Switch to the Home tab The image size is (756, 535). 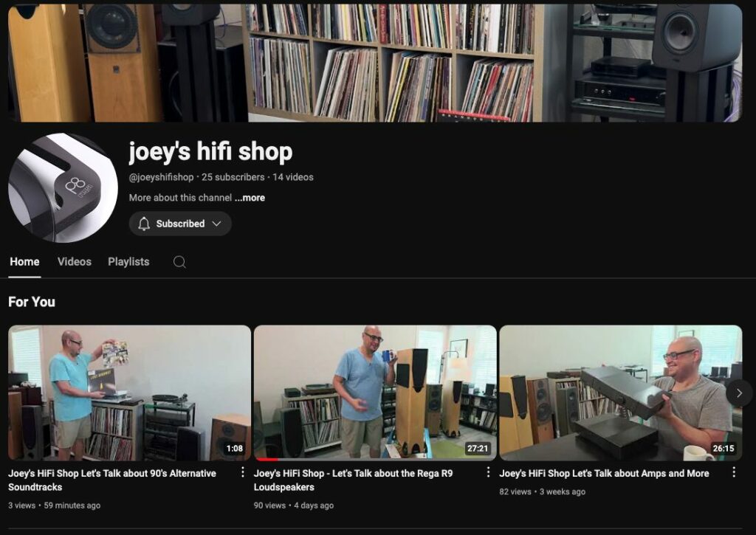pos(24,262)
